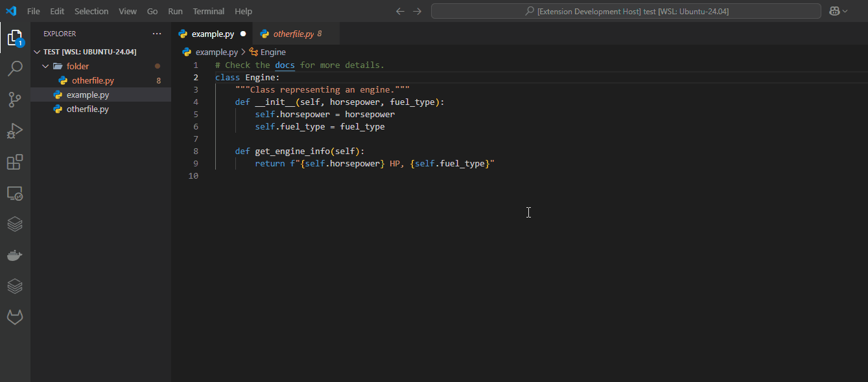This screenshot has height=382, width=868.
Task: Open root-level white otherfile.py in Explorer
Action: click(100, 109)
